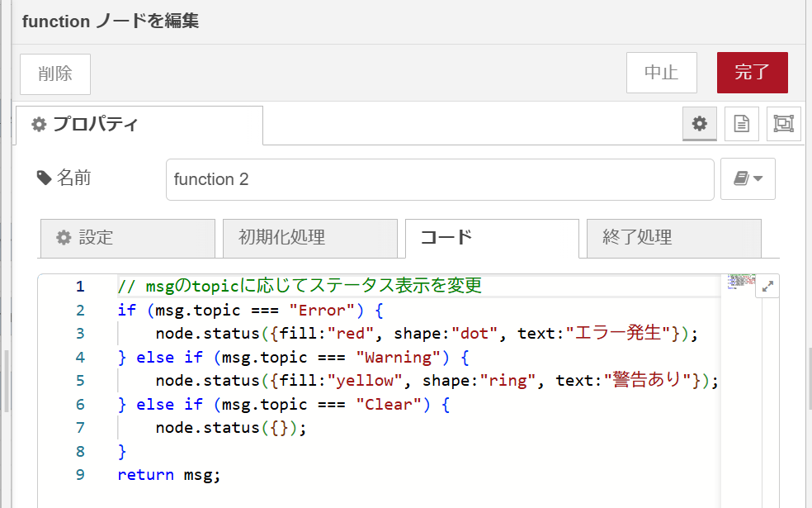Screen dimensions: 812x508
Task: Open node properties gear icon
Action: 699,123
